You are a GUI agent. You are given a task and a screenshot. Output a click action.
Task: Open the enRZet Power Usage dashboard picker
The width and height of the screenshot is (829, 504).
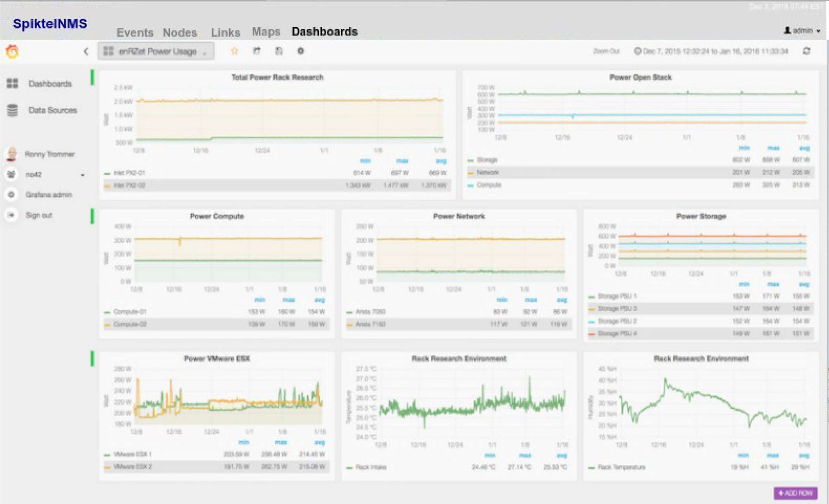tap(156, 51)
